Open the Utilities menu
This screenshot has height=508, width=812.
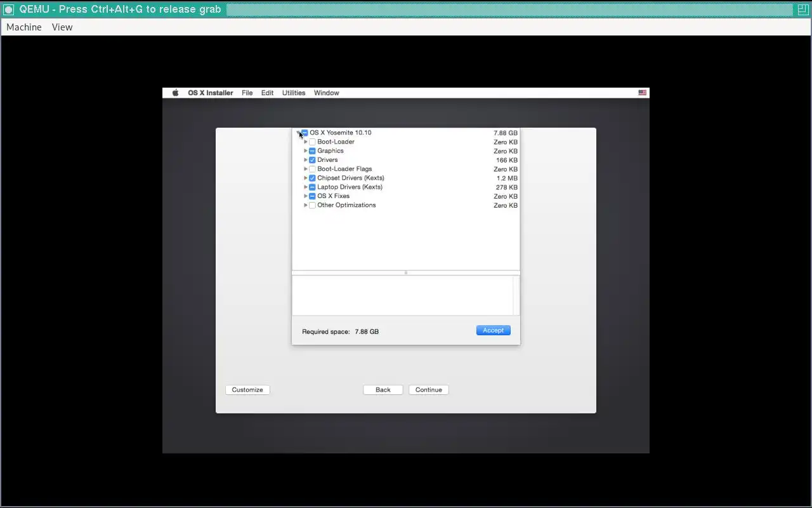click(x=294, y=93)
